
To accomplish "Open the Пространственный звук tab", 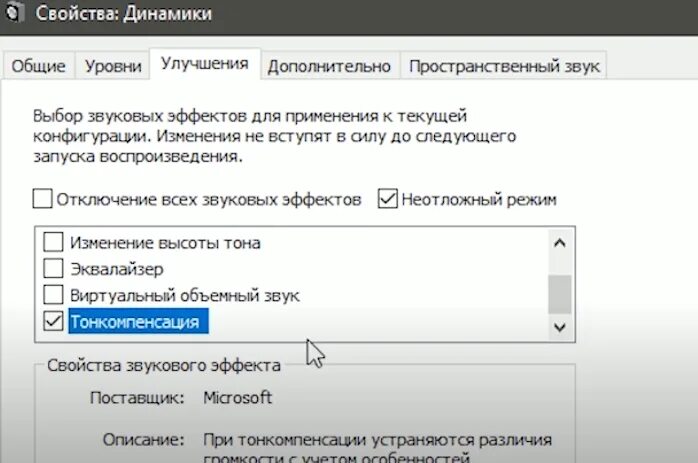I will pos(504,66).
